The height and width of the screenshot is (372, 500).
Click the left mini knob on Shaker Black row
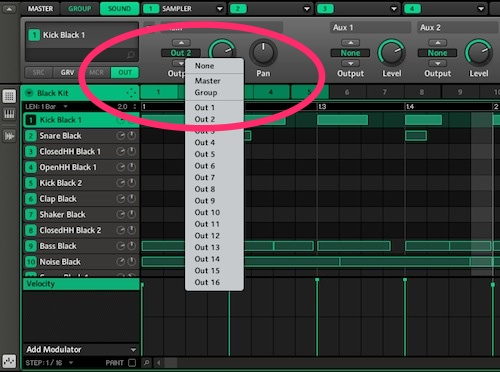click(x=120, y=214)
